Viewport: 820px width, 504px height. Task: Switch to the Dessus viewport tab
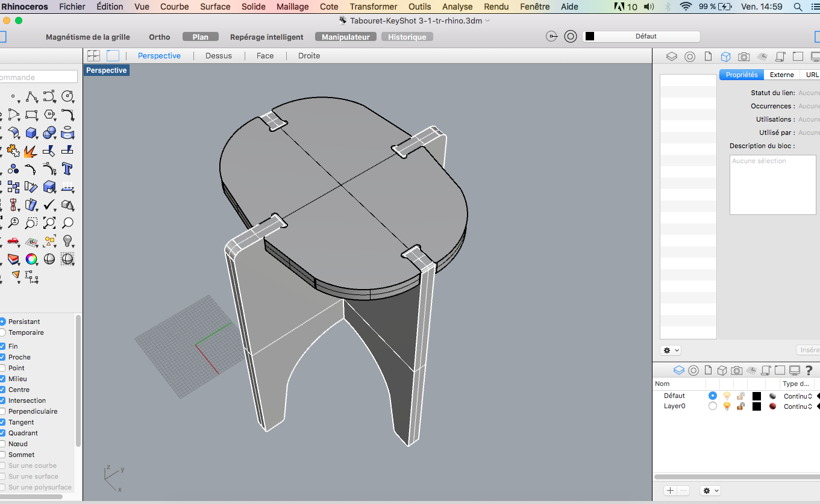pos(218,56)
